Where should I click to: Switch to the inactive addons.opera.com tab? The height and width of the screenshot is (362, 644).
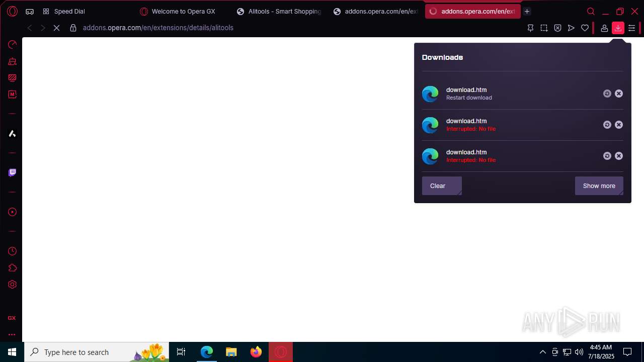[376, 12]
